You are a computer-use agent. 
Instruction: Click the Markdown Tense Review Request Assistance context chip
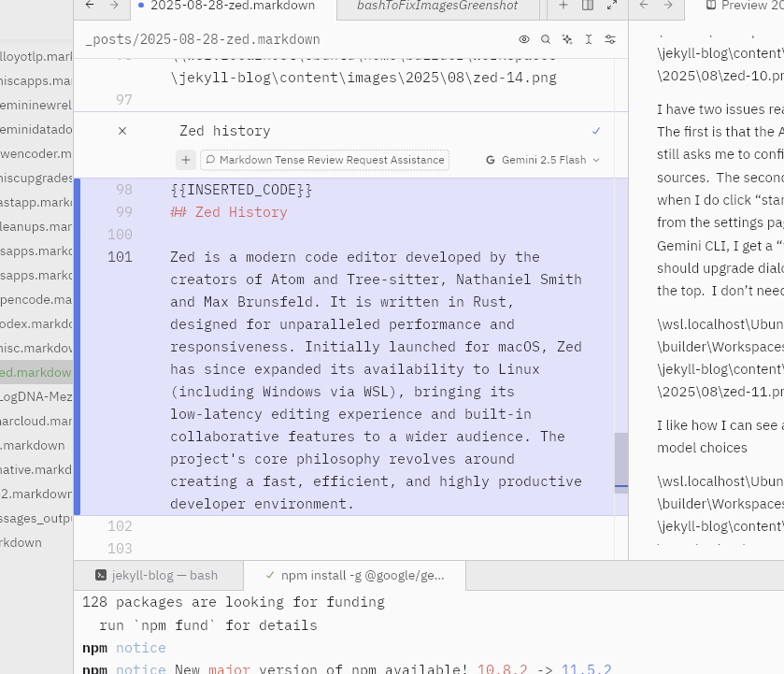pyautogui.click(x=325, y=160)
